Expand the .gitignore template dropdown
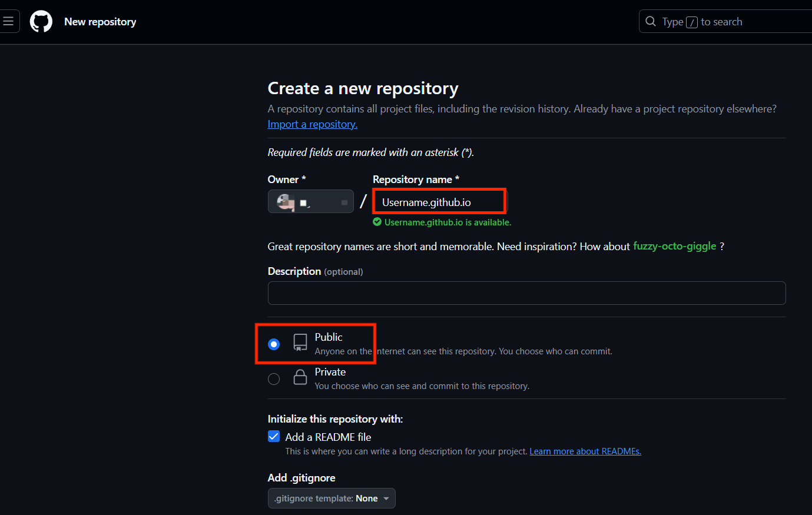This screenshot has height=515, width=812. point(332,499)
